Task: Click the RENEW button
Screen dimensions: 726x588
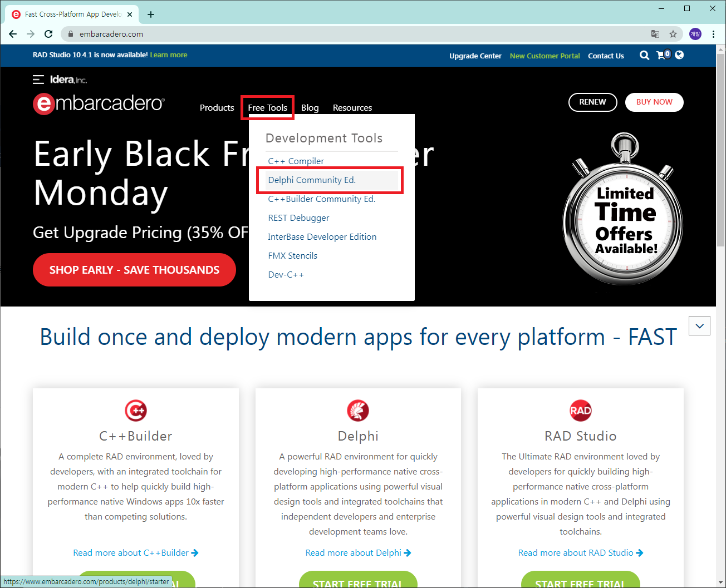Action: click(x=593, y=102)
